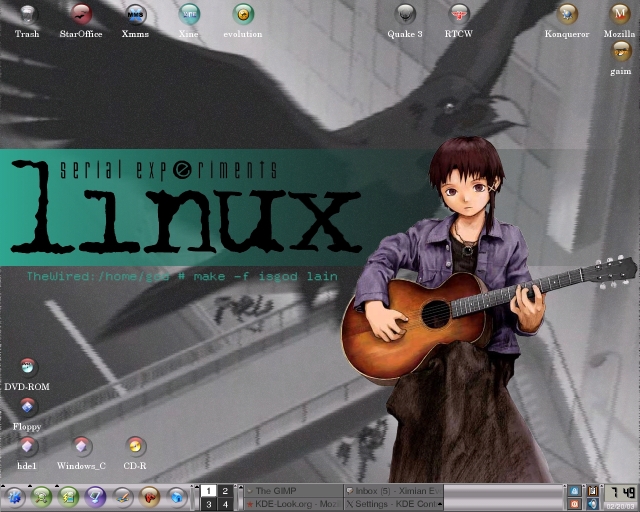Switch to virtual desktop 3
The width and height of the screenshot is (640, 512).
tap(208, 504)
